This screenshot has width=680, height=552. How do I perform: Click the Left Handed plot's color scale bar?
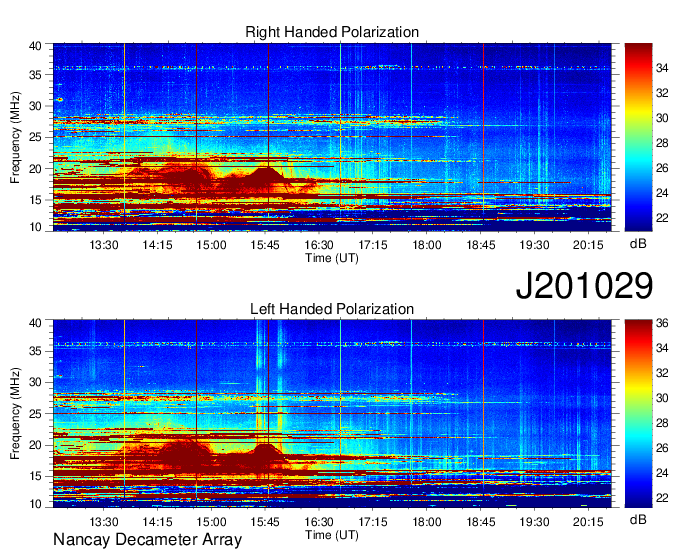click(638, 414)
